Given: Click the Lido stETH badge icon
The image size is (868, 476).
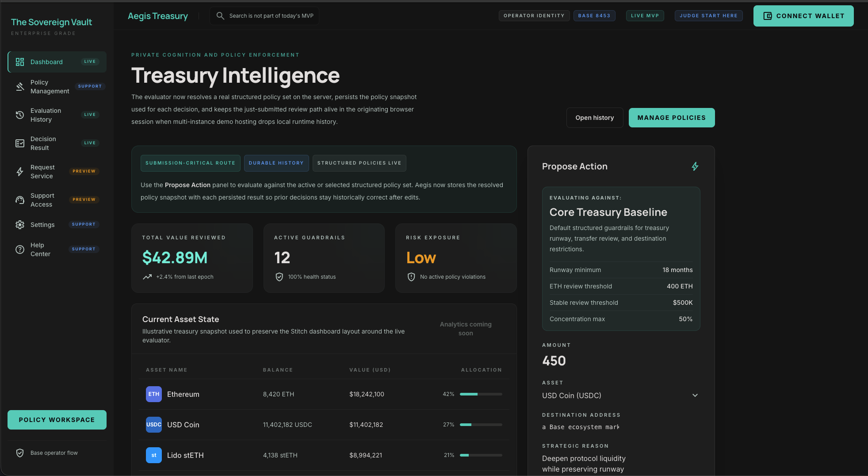Looking at the screenshot, I should 154,455.
